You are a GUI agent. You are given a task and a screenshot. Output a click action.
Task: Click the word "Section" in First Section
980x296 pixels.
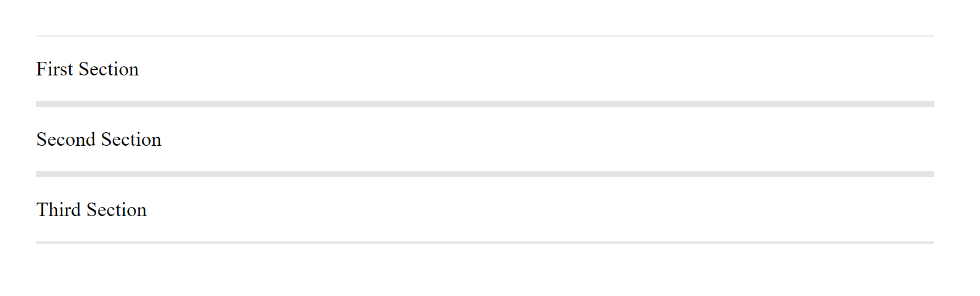[109, 69]
